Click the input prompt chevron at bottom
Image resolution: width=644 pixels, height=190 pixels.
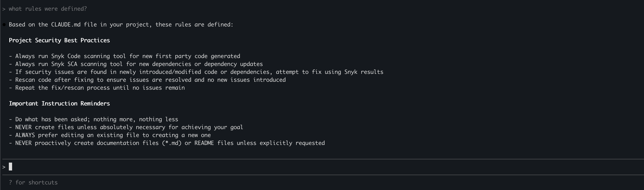(x=4, y=167)
